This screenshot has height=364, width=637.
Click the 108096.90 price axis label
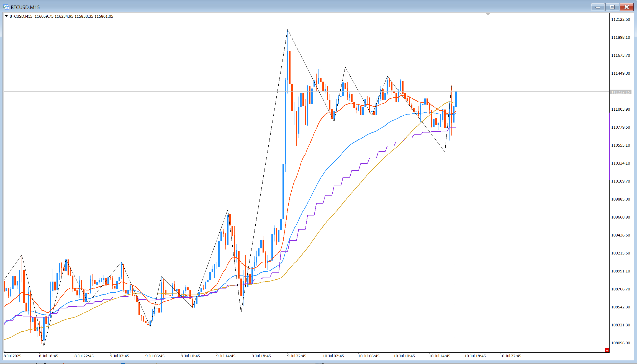click(621, 343)
